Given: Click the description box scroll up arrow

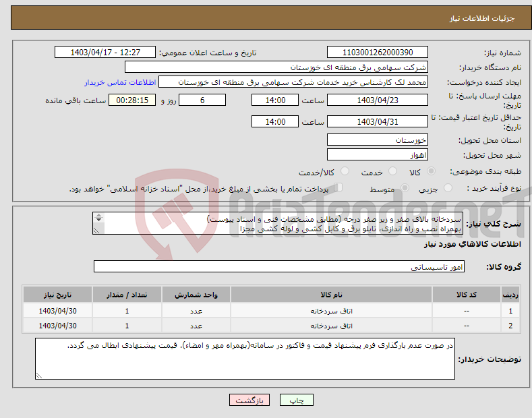Looking at the screenshot, I should pos(98,216).
